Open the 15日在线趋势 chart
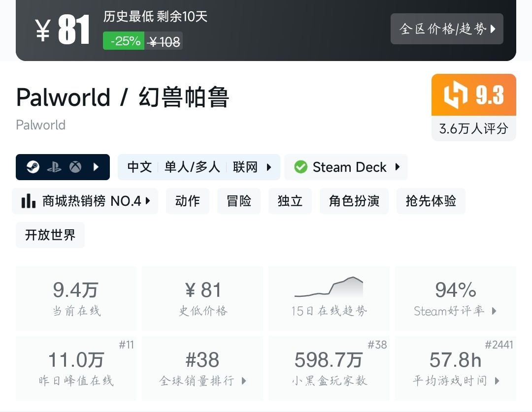This screenshot has width=532, height=412. (x=329, y=298)
